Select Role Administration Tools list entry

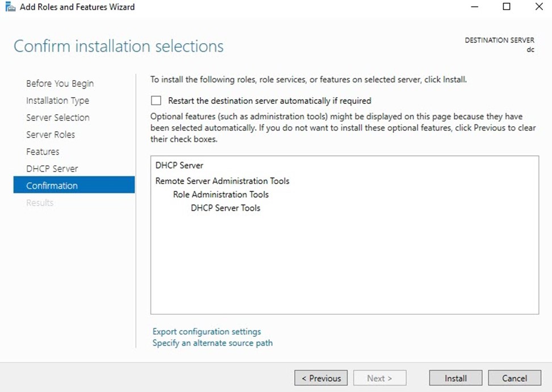tap(221, 194)
